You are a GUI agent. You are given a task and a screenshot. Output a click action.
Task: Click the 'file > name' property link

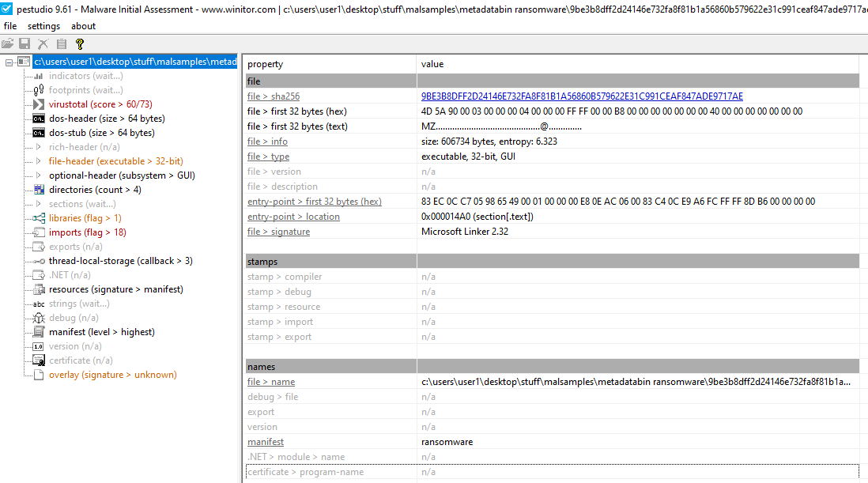click(271, 382)
